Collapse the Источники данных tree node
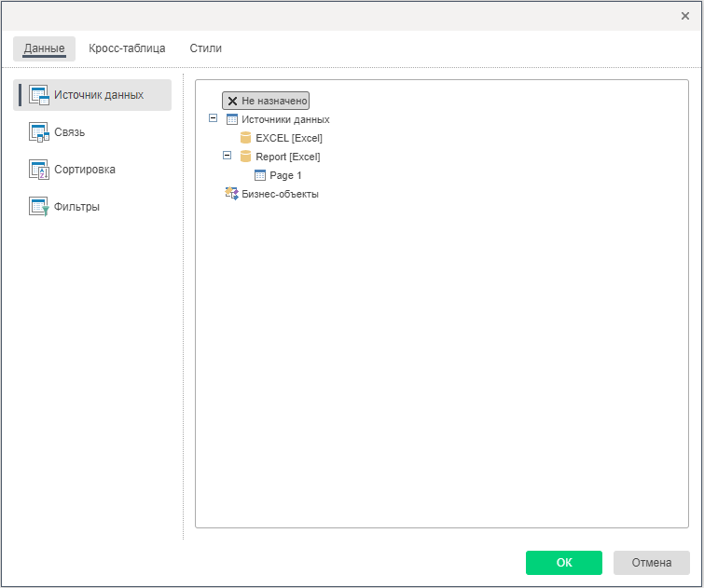Viewport: 704px width, 588px height. [214, 118]
